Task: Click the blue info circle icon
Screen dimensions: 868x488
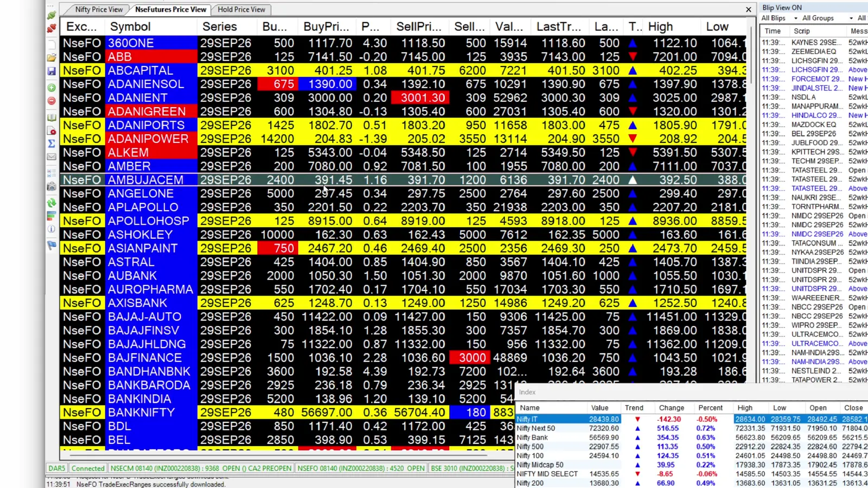Action: click(x=52, y=229)
